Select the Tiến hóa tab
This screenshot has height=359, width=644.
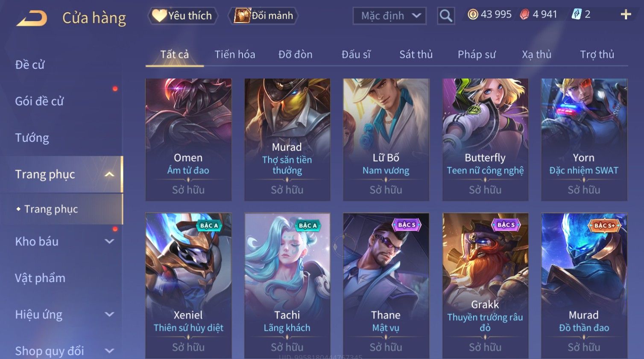(235, 55)
